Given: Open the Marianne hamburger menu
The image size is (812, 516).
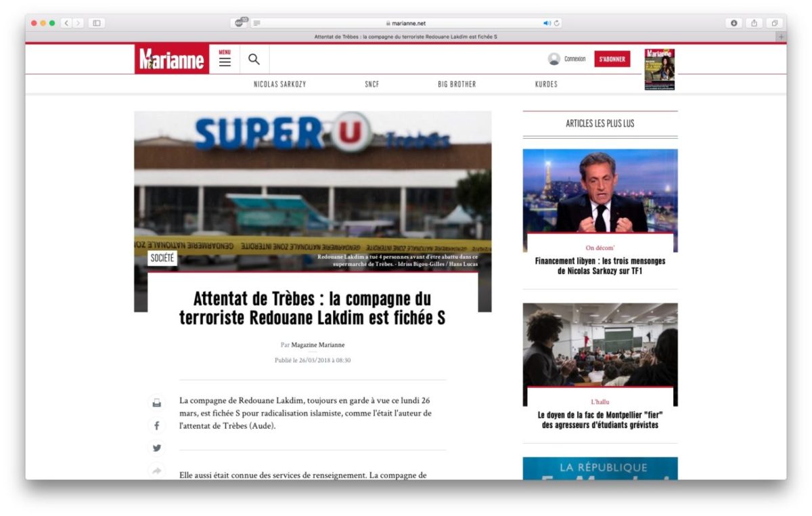Looking at the screenshot, I should (x=225, y=60).
